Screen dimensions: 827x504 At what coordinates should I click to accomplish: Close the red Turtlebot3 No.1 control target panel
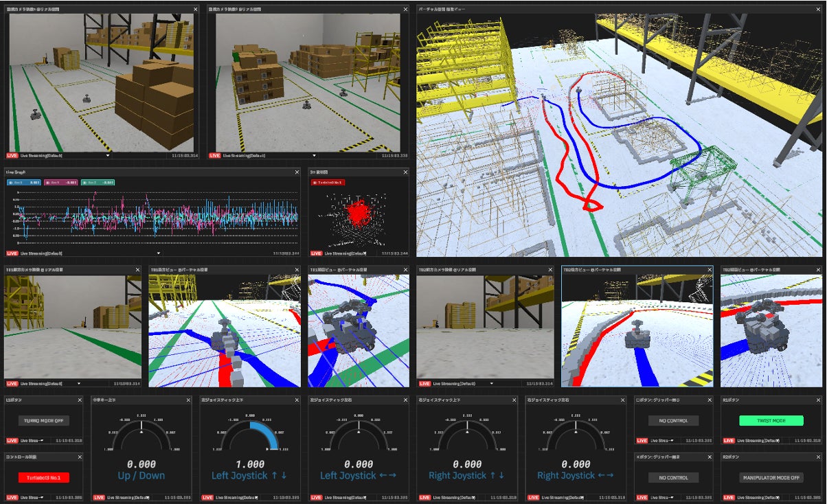click(80, 457)
